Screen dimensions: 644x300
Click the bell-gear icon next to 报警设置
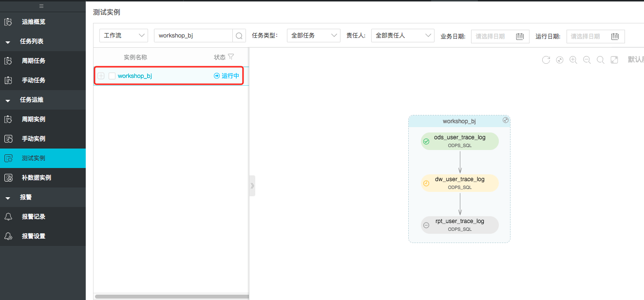[8, 236]
